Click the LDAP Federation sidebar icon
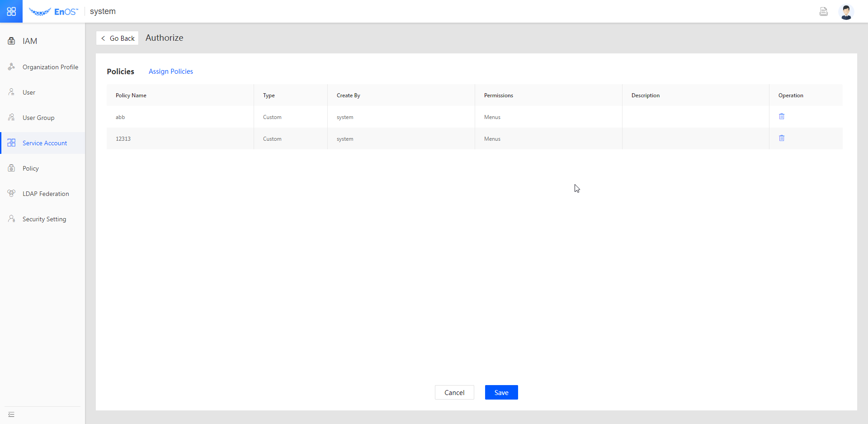The width and height of the screenshot is (868, 424). 12,194
